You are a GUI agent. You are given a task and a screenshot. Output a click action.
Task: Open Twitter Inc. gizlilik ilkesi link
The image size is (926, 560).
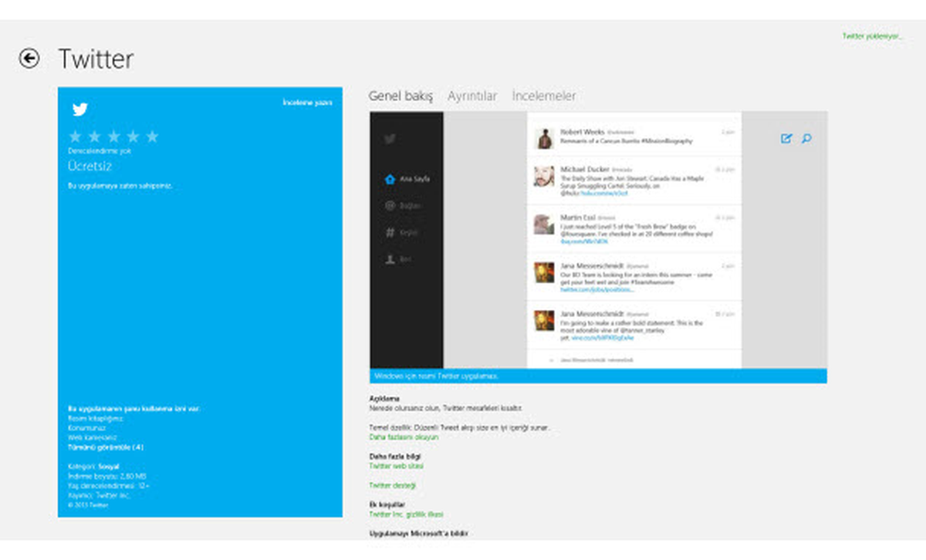(406, 514)
